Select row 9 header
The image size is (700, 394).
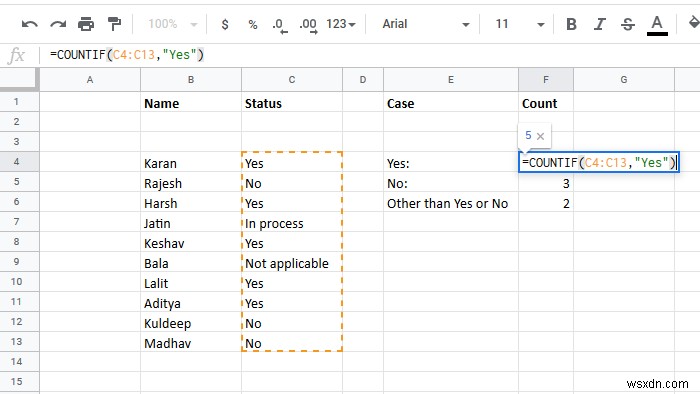tap(17, 261)
